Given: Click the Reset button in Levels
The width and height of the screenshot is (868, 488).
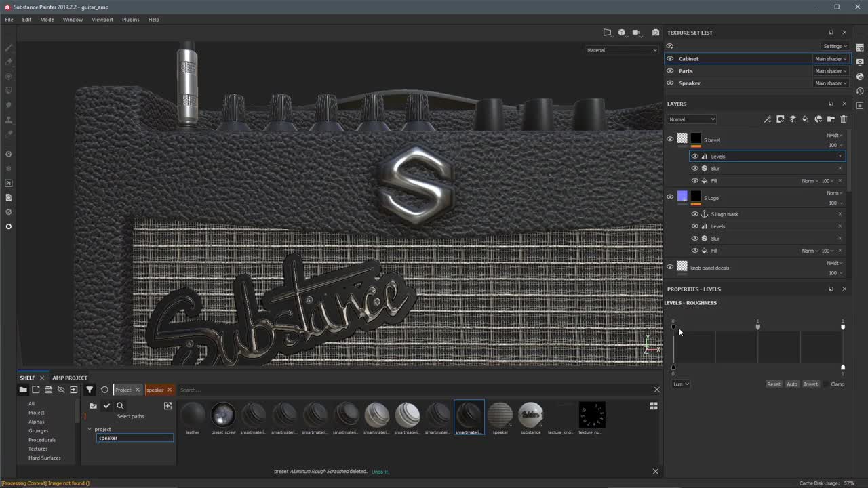Looking at the screenshot, I should 774,384.
